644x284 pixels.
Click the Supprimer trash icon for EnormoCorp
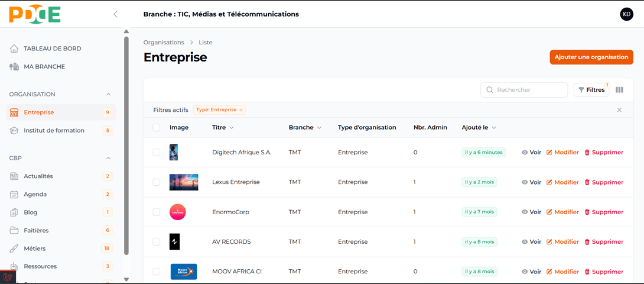tap(587, 212)
